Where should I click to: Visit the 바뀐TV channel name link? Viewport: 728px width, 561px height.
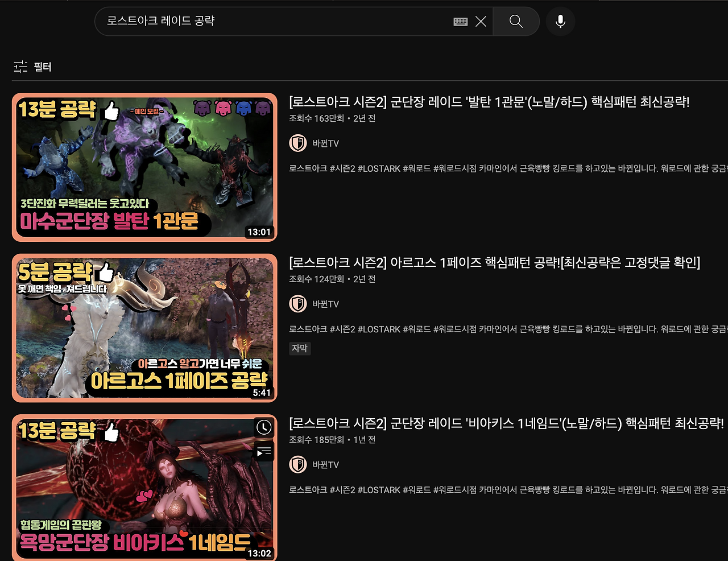tap(326, 143)
